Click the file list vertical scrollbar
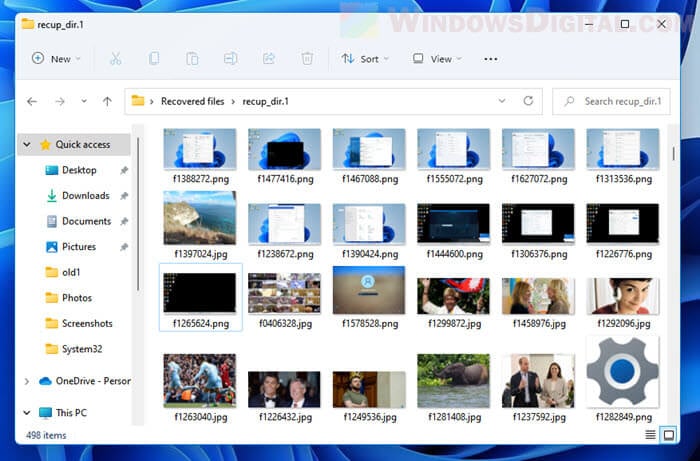Image resolution: width=700 pixels, height=461 pixels. point(673,154)
